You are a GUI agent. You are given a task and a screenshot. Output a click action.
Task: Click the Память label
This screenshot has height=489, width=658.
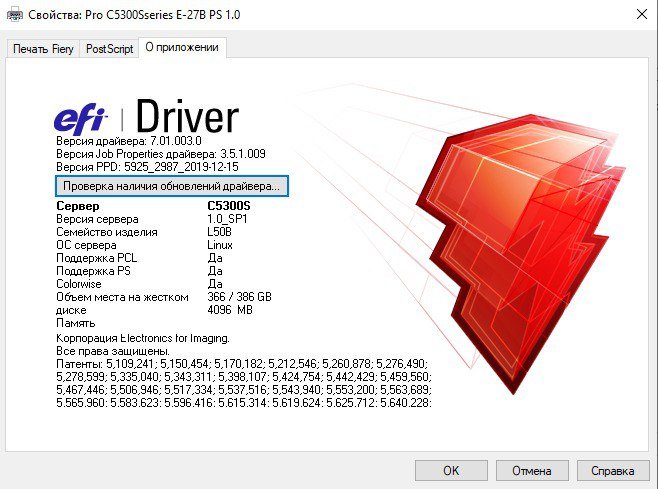coord(76,323)
